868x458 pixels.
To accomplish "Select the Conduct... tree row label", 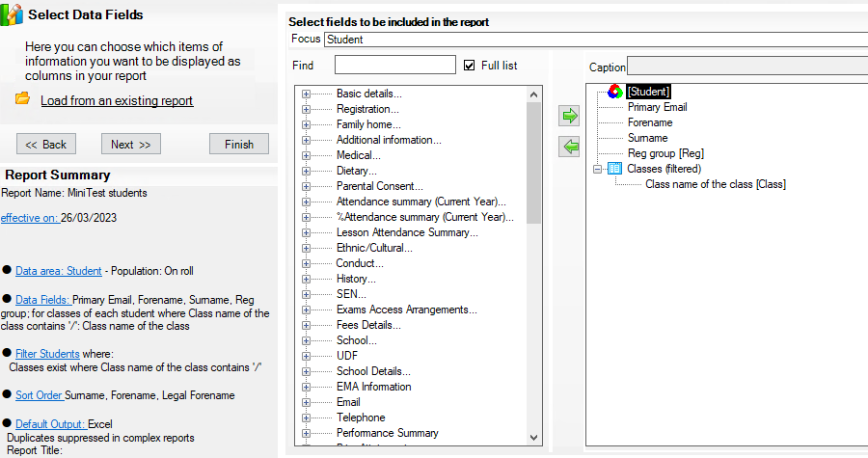I will click(360, 263).
